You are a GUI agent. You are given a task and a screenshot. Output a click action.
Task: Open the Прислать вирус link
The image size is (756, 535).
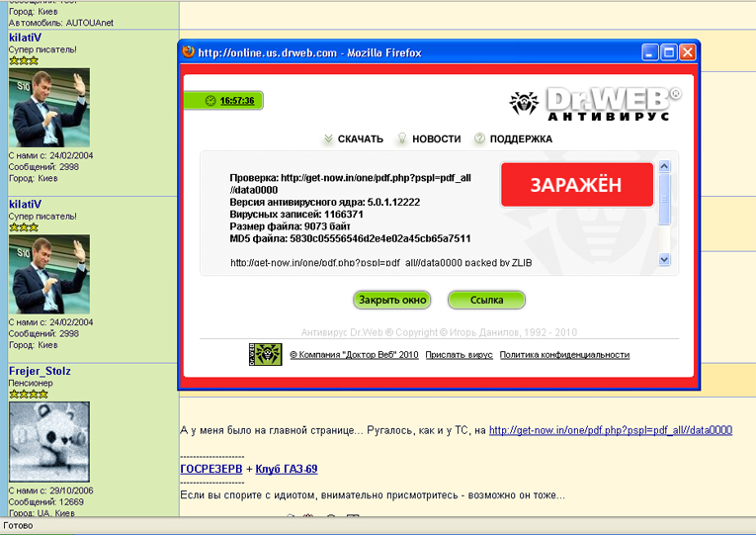point(459,355)
